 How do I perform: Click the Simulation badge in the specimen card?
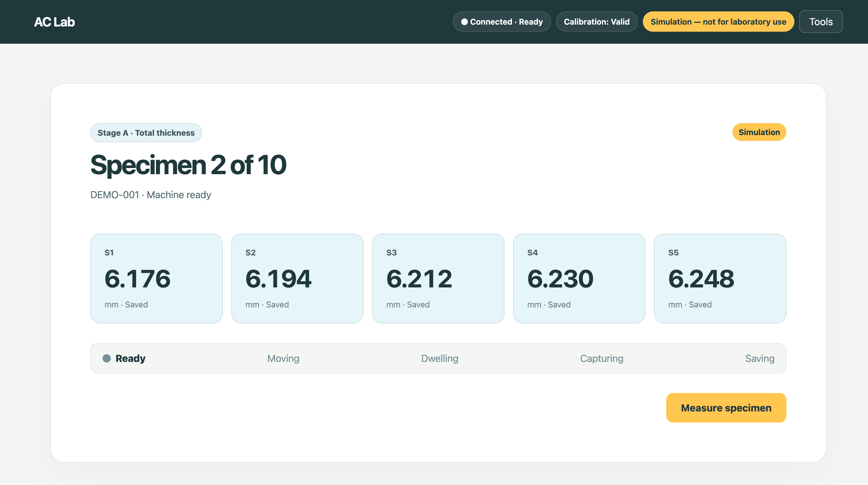click(759, 132)
